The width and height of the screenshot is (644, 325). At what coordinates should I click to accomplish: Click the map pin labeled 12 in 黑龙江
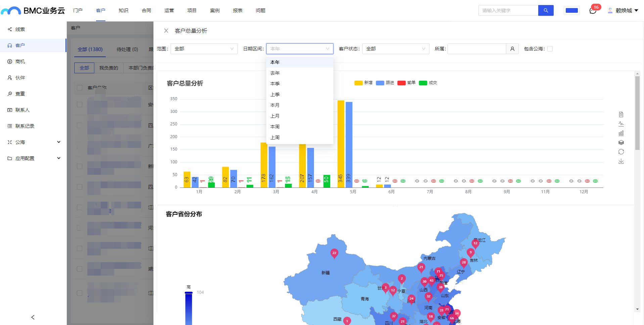(x=475, y=244)
